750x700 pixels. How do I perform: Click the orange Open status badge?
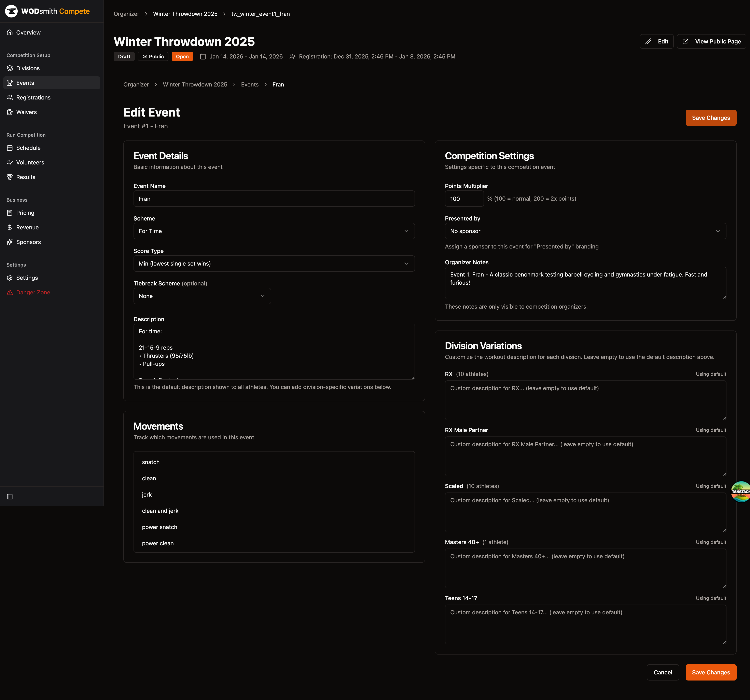(182, 57)
